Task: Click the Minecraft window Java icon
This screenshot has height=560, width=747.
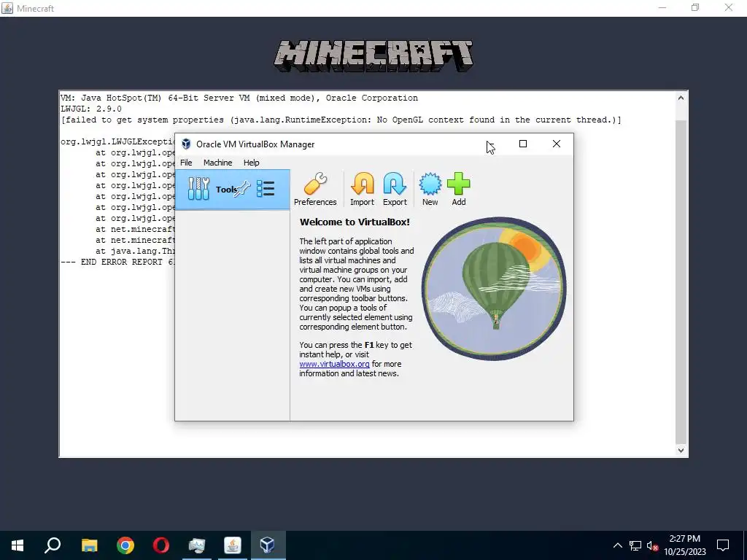Action: (x=7, y=8)
